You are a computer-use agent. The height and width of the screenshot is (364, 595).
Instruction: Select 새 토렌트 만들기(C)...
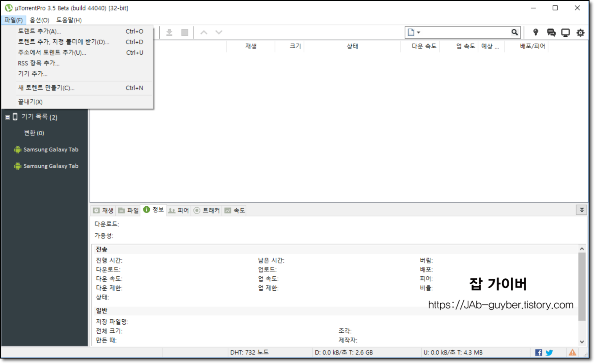coord(78,88)
